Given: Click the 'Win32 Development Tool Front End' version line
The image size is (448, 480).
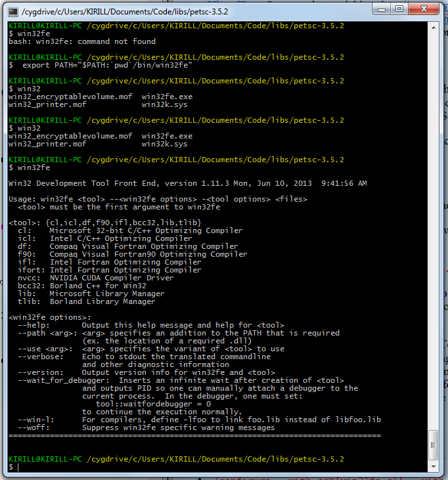Looking at the screenshot, I should 187,183.
